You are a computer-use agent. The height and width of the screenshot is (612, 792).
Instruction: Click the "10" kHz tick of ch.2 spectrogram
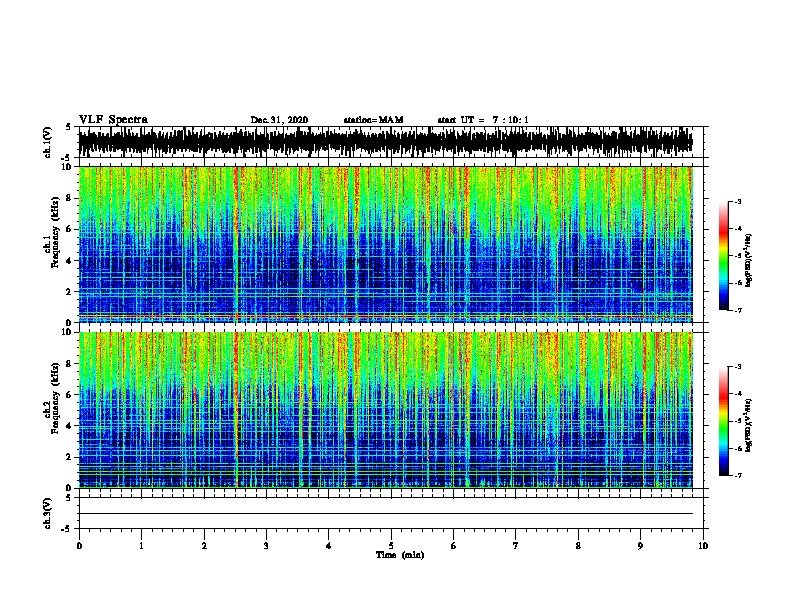pos(68,332)
